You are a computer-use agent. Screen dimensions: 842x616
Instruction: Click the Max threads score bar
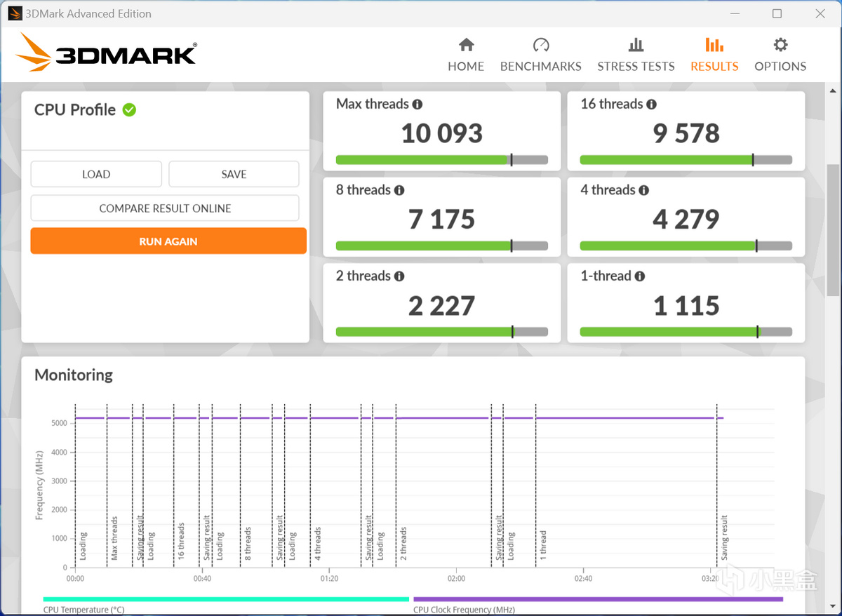442,160
